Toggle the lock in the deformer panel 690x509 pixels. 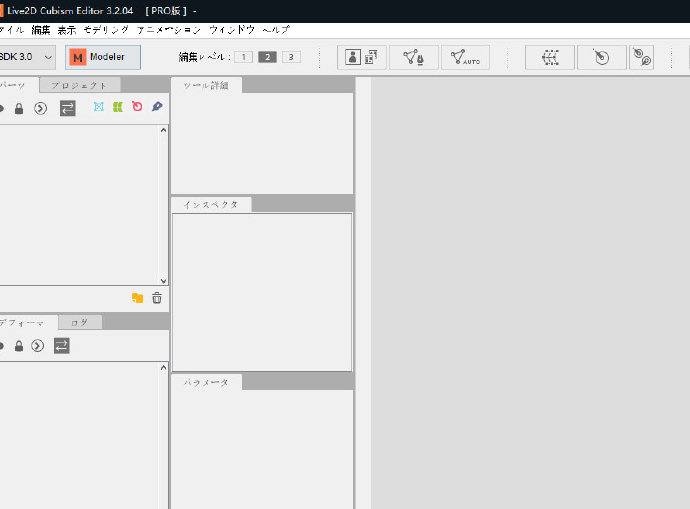(x=18, y=346)
